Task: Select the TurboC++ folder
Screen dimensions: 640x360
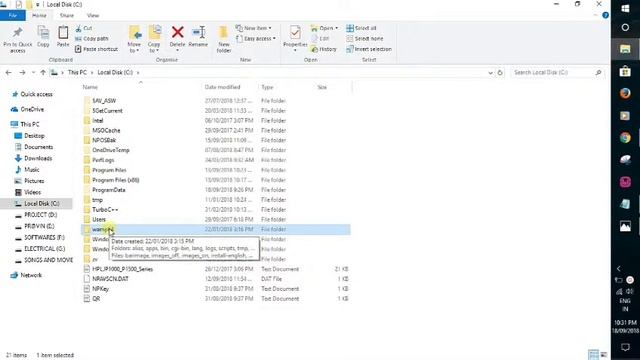Action: [x=105, y=209]
